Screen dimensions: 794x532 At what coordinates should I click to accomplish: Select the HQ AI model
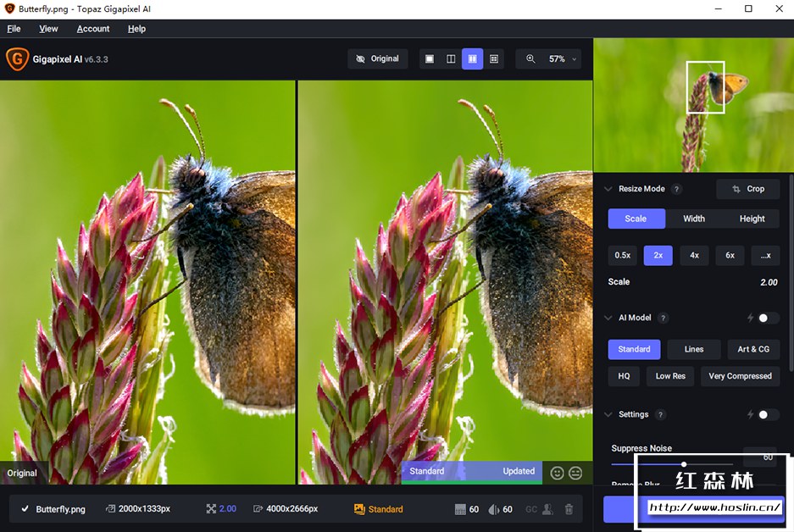coord(624,376)
